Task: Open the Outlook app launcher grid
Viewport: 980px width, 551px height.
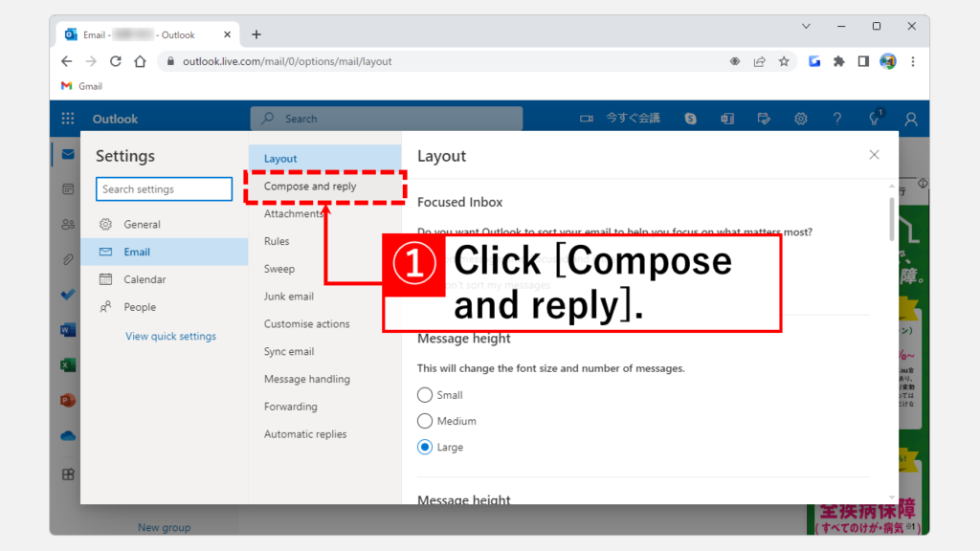Action: click(x=68, y=119)
